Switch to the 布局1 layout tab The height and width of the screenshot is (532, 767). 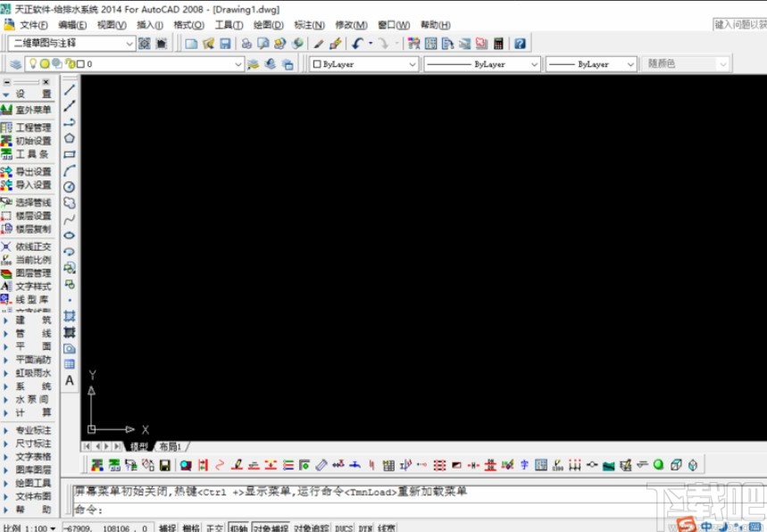[171, 446]
